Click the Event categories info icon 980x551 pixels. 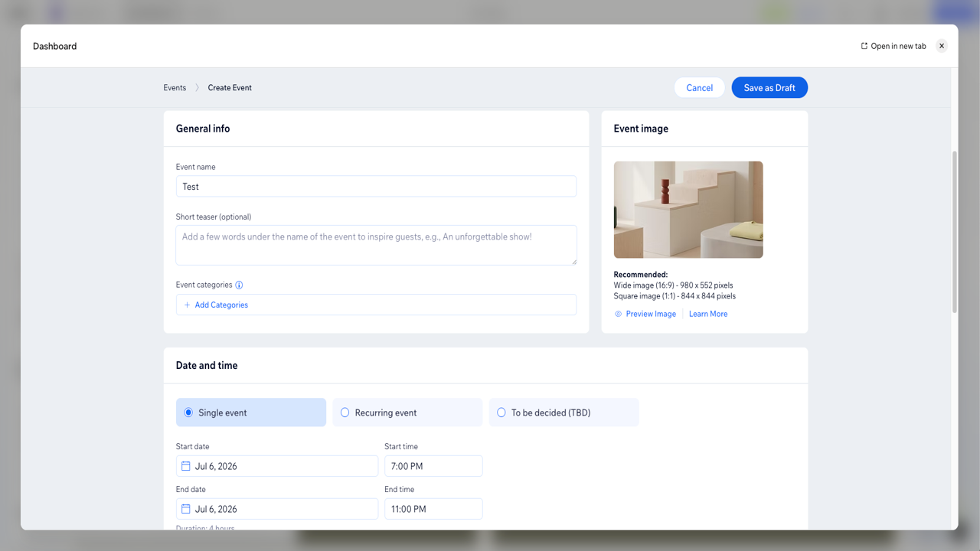pyautogui.click(x=239, y=285)
